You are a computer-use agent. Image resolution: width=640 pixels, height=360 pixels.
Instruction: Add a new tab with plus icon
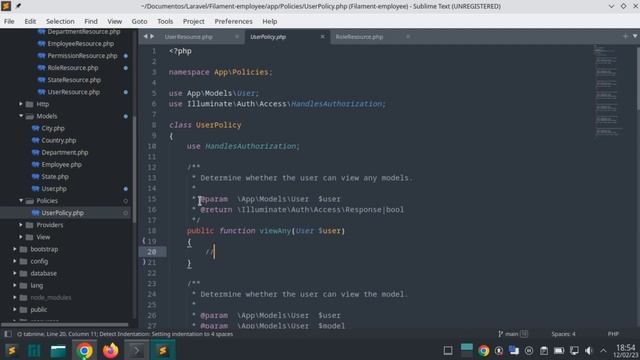tap(625, 36)
